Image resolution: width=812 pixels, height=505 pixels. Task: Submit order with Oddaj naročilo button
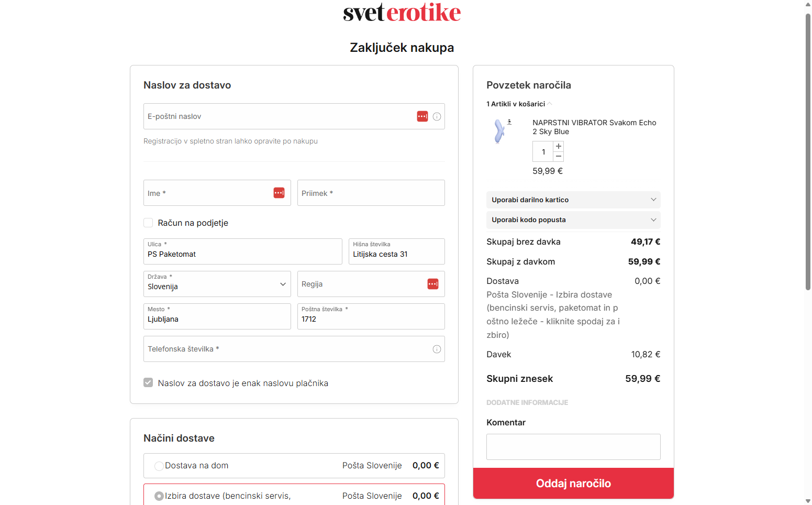click(573, 483)
